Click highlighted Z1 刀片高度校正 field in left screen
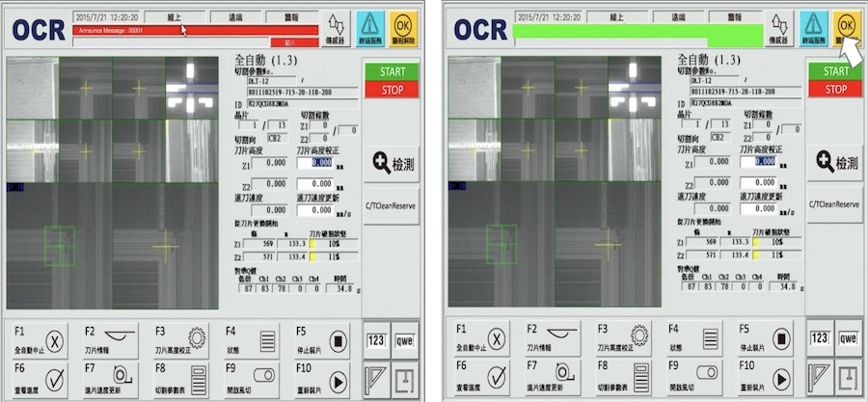 click(315, 163)
